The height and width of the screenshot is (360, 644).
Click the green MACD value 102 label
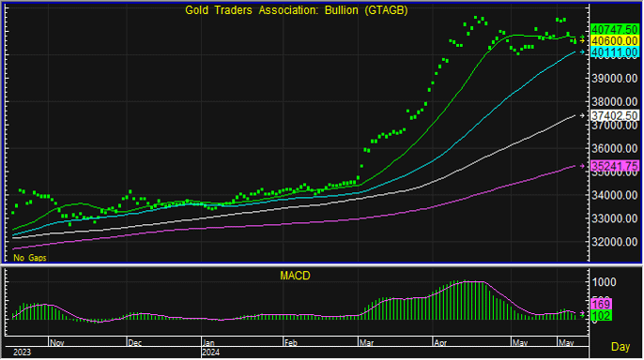tap(601, 316)
